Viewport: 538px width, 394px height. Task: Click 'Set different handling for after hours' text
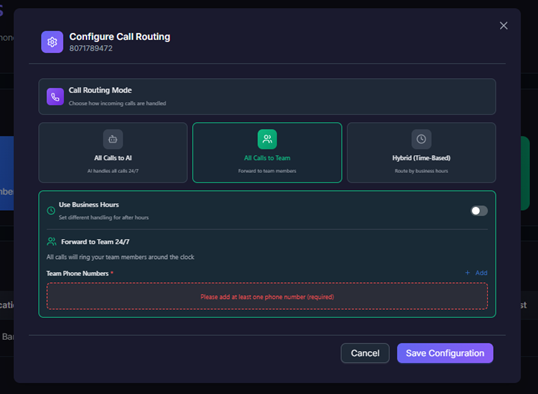click(x=104, y=218)
